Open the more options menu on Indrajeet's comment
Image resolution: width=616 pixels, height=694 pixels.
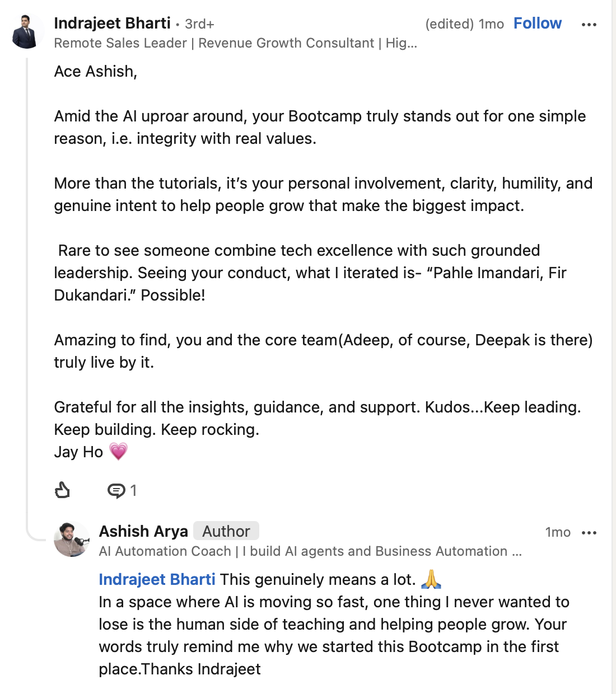pyautogui.click(x=589, y=24)
